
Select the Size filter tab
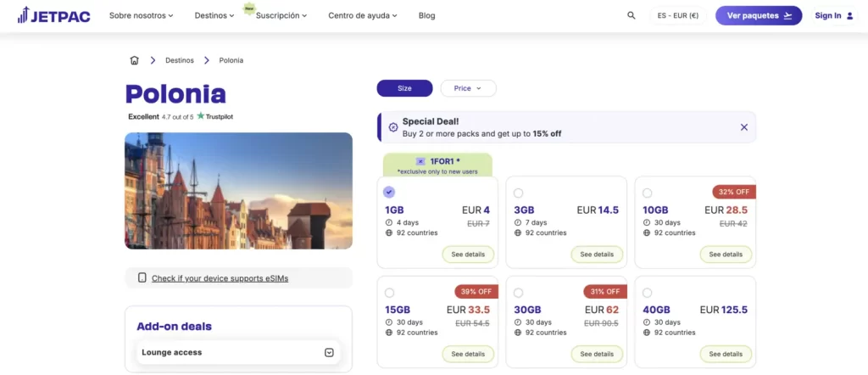coord(404,88)
